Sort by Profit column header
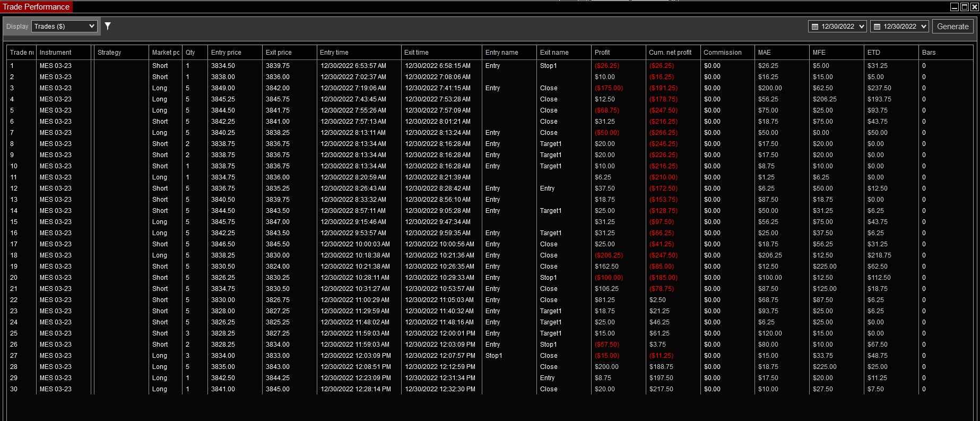Image resolution: width=980 pixels, height=421 pixels. (x=619, y=53)
